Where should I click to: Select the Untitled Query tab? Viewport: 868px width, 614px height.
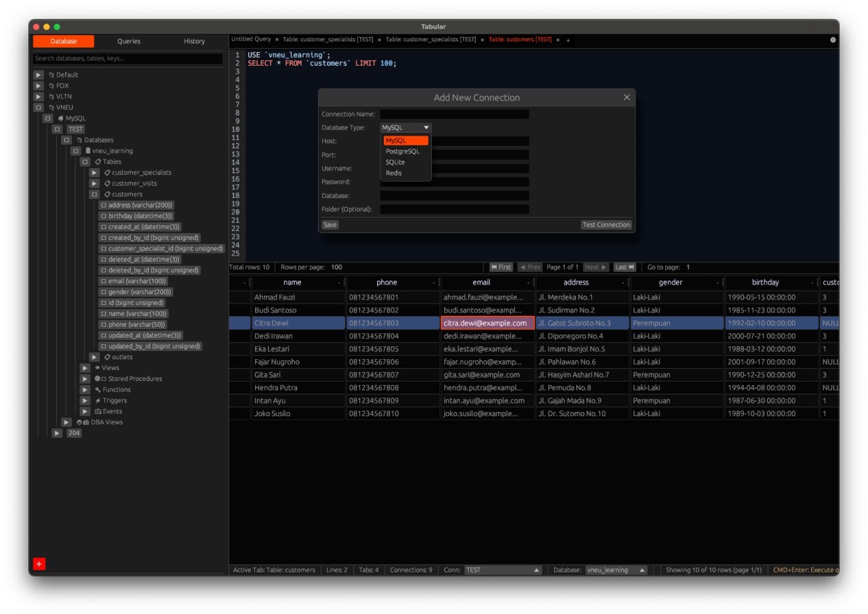pos(252,39)
